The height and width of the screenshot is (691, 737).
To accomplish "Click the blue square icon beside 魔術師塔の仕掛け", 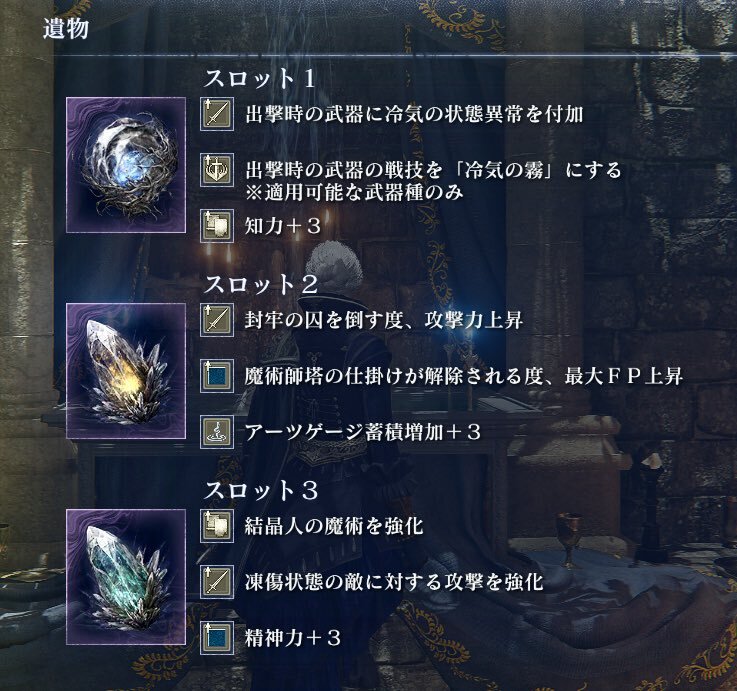I will pos(217,376).
